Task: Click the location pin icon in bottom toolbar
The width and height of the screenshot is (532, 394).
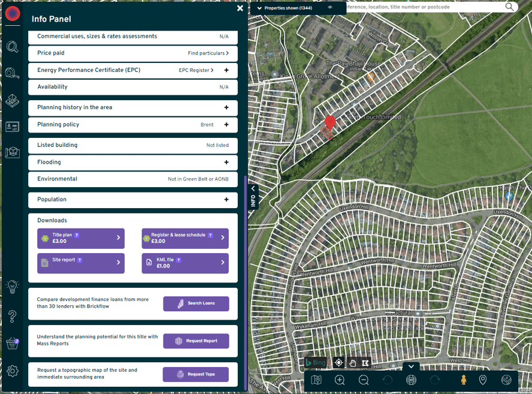Action: (x=482, y=380)
